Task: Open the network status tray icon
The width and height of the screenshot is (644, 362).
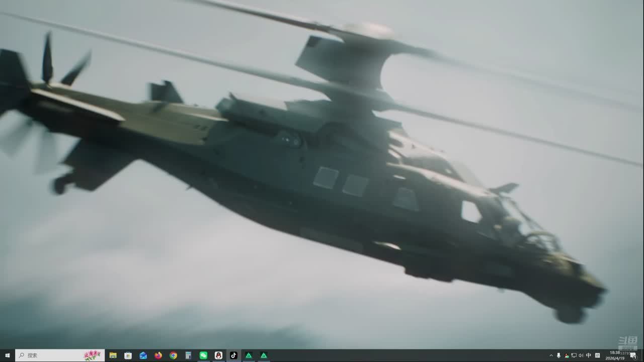Action: 574,355
